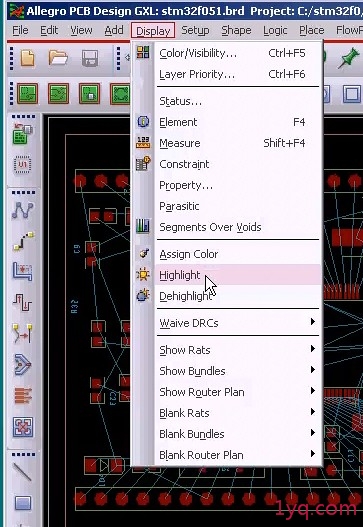Select the Add Rectangle tool icon
Screen dimensions: 363x527
coord(23,503)
